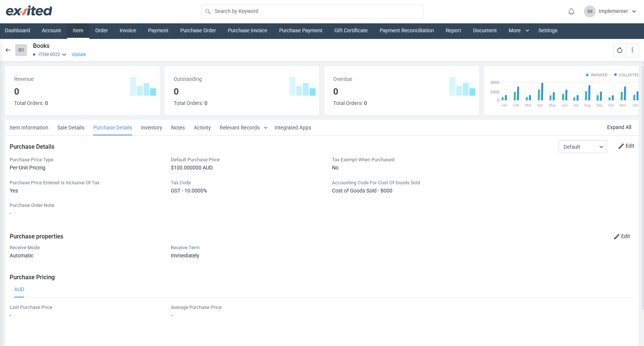Open Payment Reconciliation

point(407,30)
